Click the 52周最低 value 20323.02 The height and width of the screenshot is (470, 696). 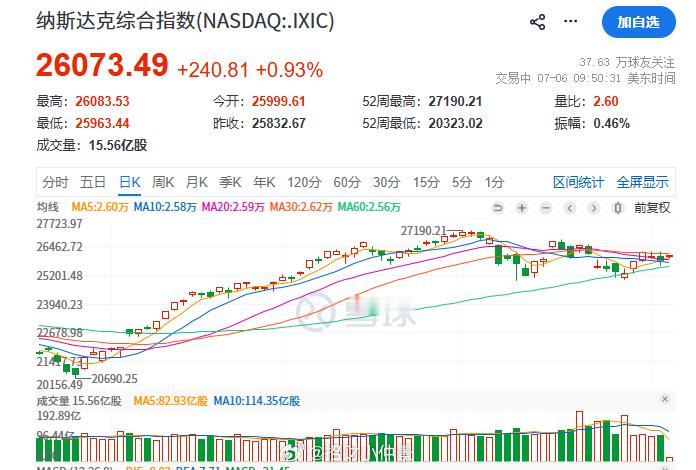point(455,123)
